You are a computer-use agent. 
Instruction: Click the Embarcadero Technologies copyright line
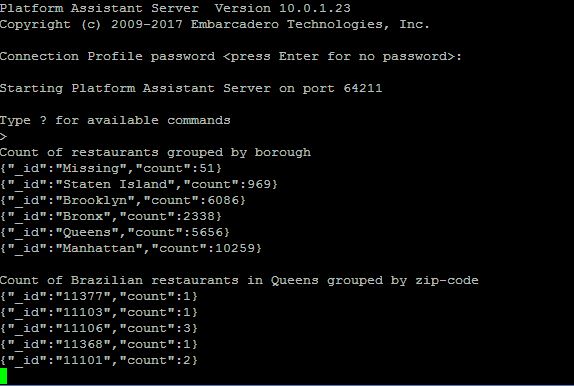(214, 25)
